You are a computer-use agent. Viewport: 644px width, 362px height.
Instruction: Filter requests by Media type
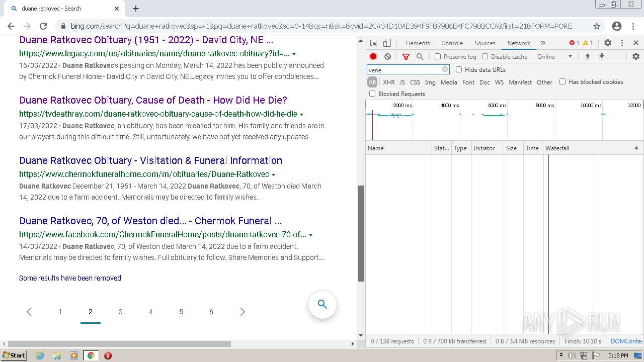pyautogui.click(x=449, y=82)
